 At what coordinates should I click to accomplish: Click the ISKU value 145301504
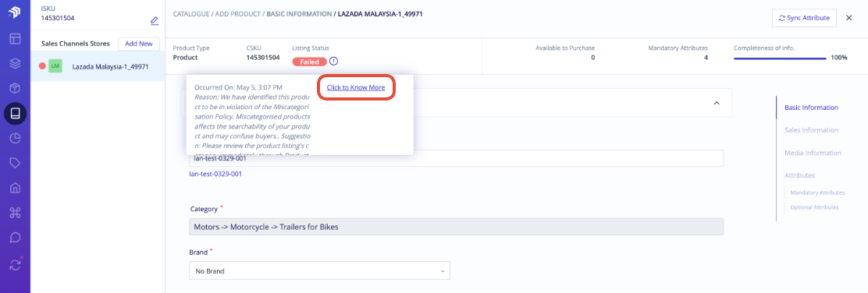click(58, 18)
